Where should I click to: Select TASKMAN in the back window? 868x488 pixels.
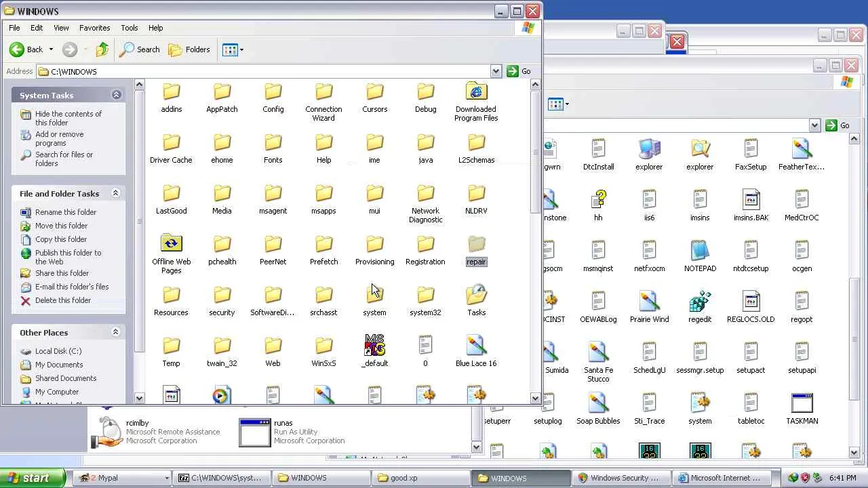[802, 404]
